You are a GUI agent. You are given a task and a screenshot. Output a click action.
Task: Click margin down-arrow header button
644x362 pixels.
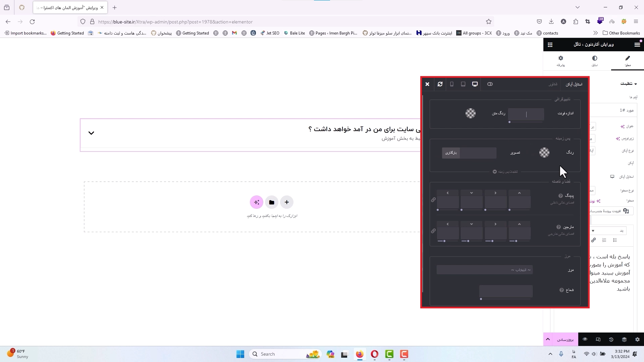point(472,224)
